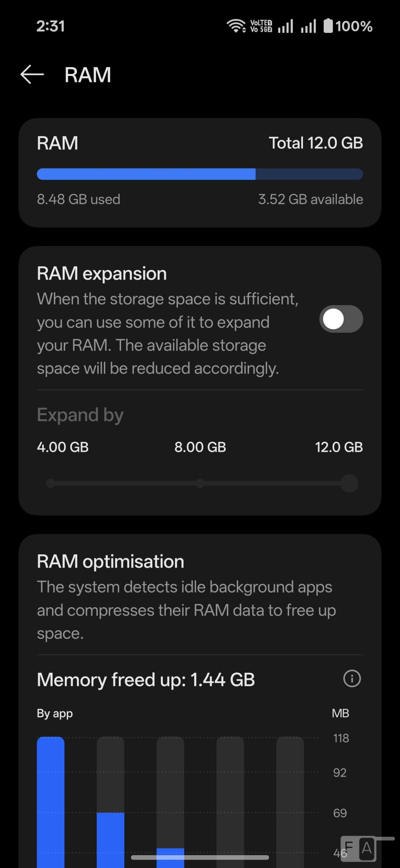Screen dimensions: 400x868
Task: Tap the battery icon in status bar
Action: [x=328, y=26]
